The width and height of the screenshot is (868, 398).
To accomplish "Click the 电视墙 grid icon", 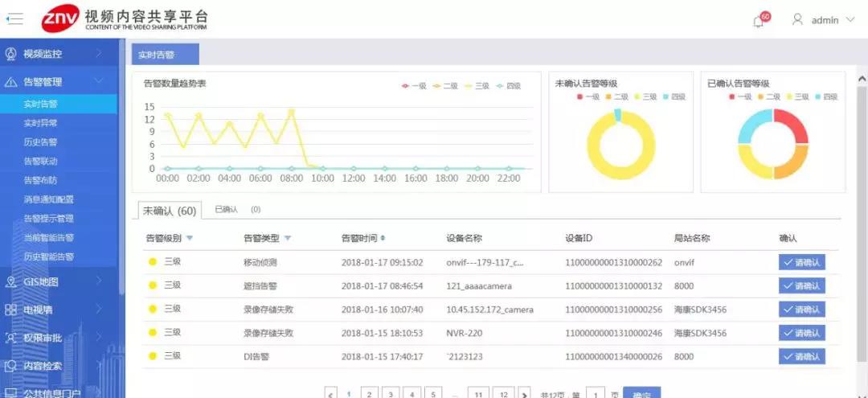I will (11, 310).
